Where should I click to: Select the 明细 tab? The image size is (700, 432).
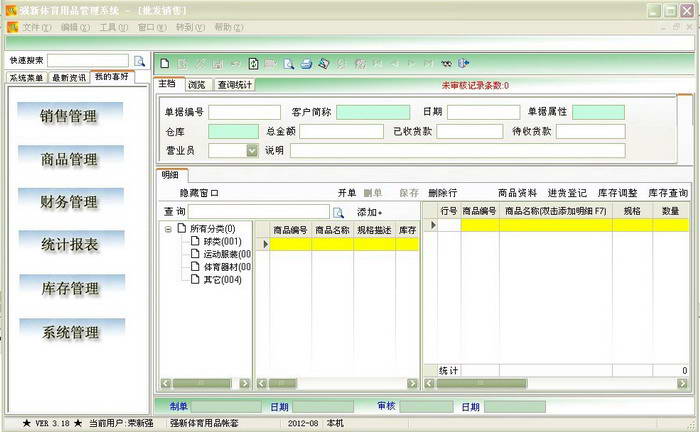pyautogui.click(x=170, y=175)
